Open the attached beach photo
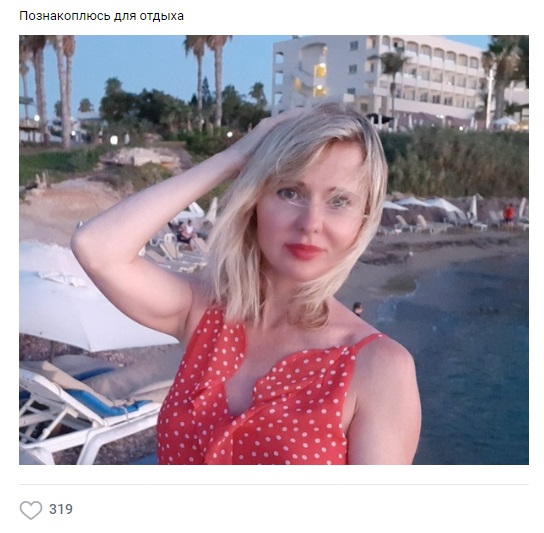 pos(274,249)
